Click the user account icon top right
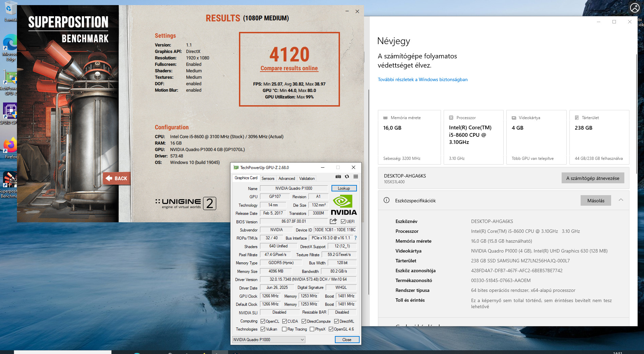 point(635,7)
